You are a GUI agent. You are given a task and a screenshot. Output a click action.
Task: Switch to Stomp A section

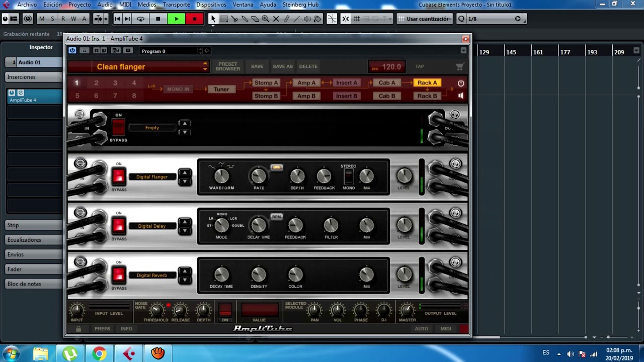point(266,82)
